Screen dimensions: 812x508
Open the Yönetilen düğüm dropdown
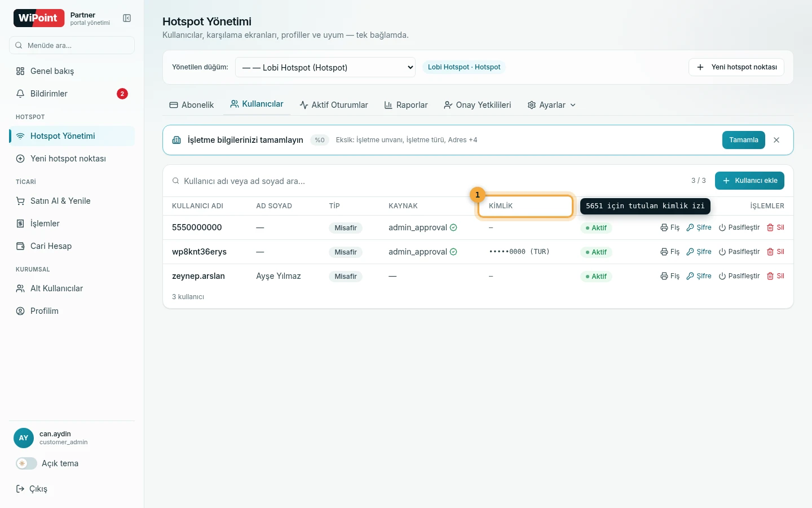click(x=325, y=67)
